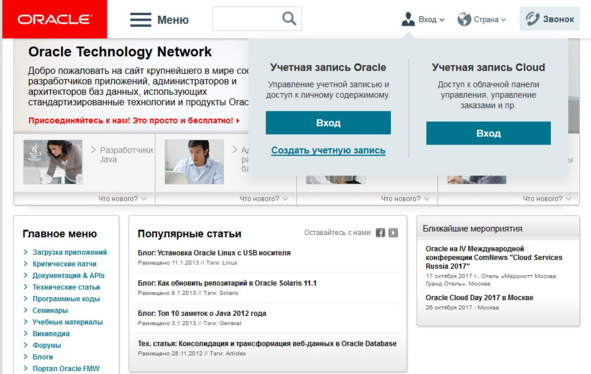Screen dimensions: 591x374
Task: Click Вход under Учетная запись Oracle
Action: pos(328,123)
